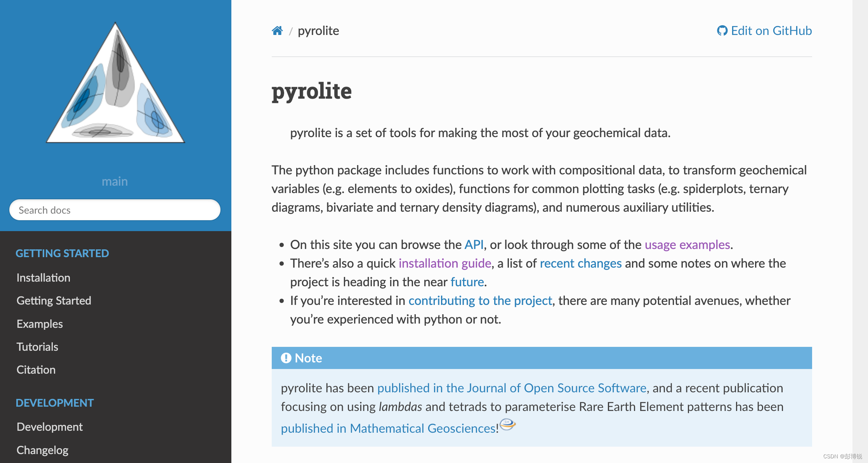Open the main version selector

[x=115, y=181]
